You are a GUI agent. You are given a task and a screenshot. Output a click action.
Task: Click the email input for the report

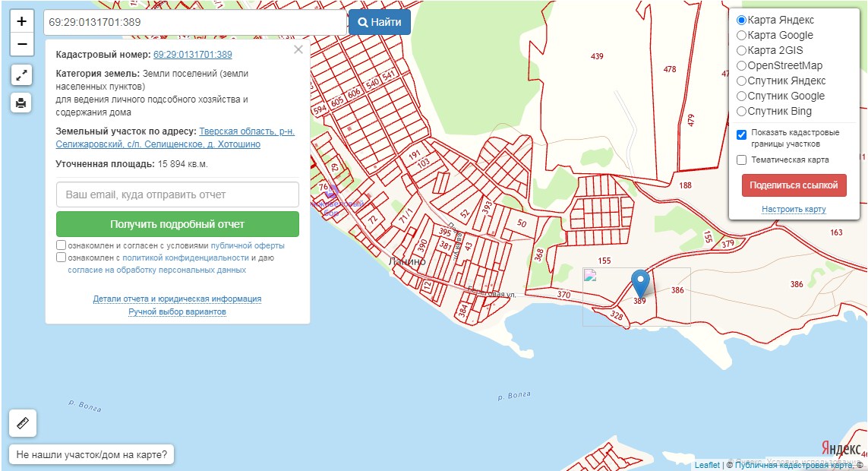click(x=178, y=194)
